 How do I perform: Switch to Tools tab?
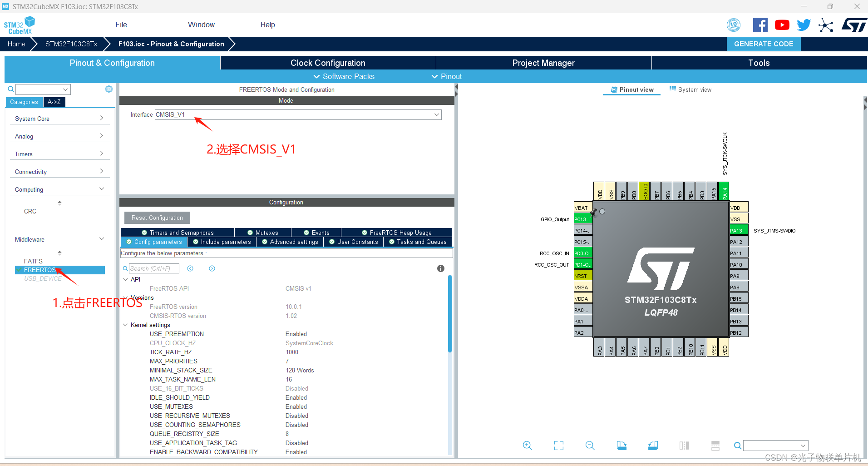coord(759,63)
